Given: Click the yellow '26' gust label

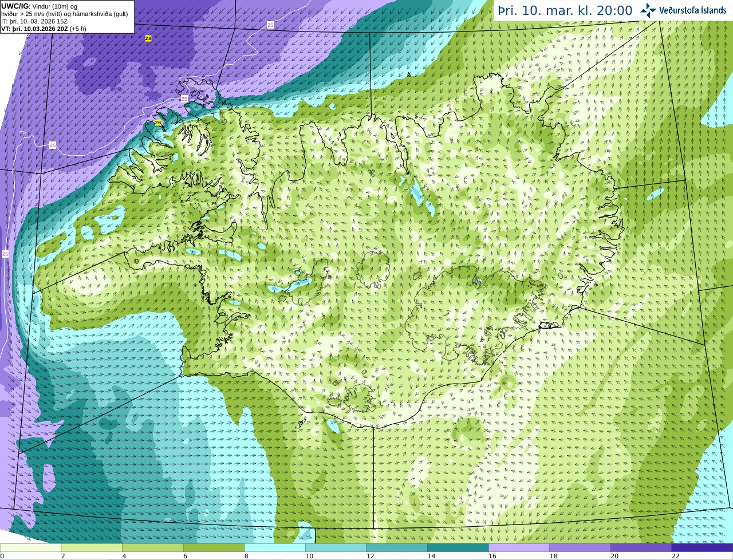Looking at the screenshot, I should pos(157,123).
